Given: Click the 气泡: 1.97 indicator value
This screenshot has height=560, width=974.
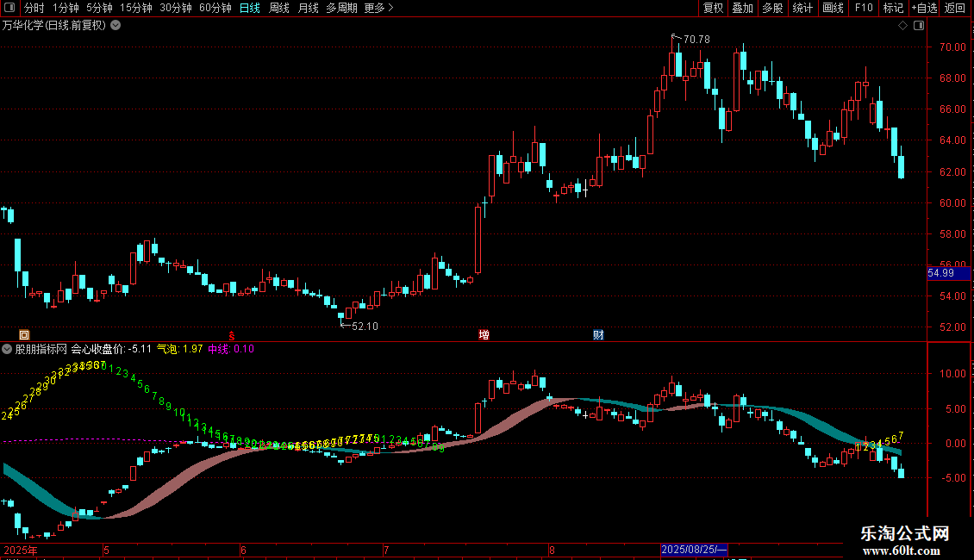Looking at the screenshot, I should click(x=179, y=349).
